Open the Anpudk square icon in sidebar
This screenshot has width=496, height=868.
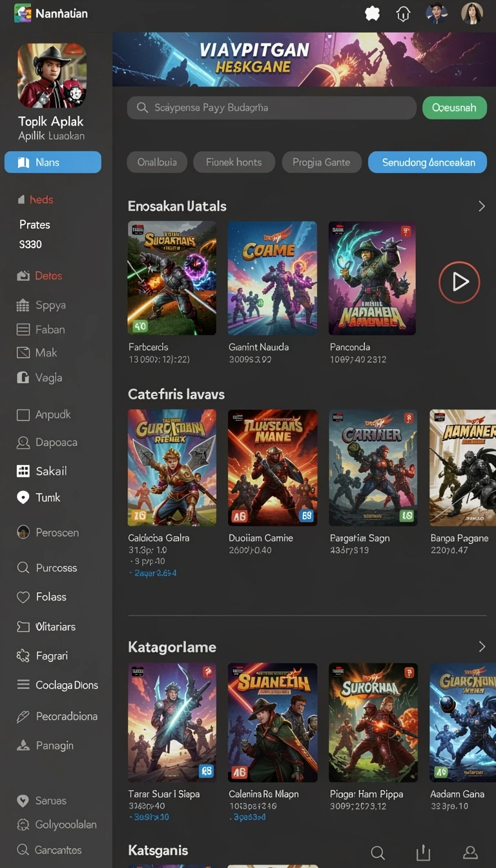point(23,415)
